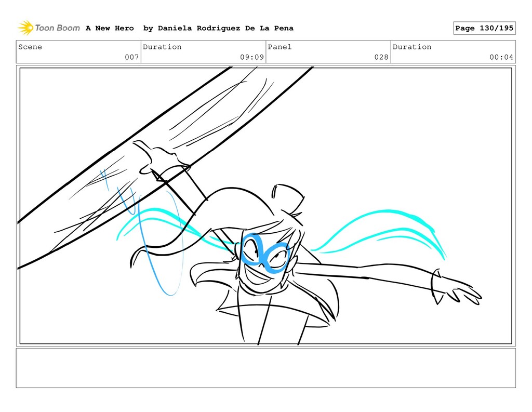
Task: Click the 'Page 130/195' box
Action: click(x=484, y=28)
